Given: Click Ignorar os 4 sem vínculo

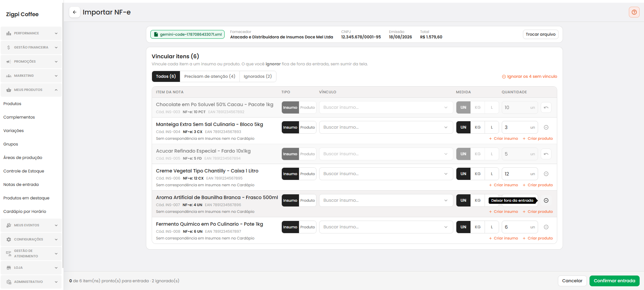Looking at the screenshot, I should pyautogui.click(x=530, y=76).
